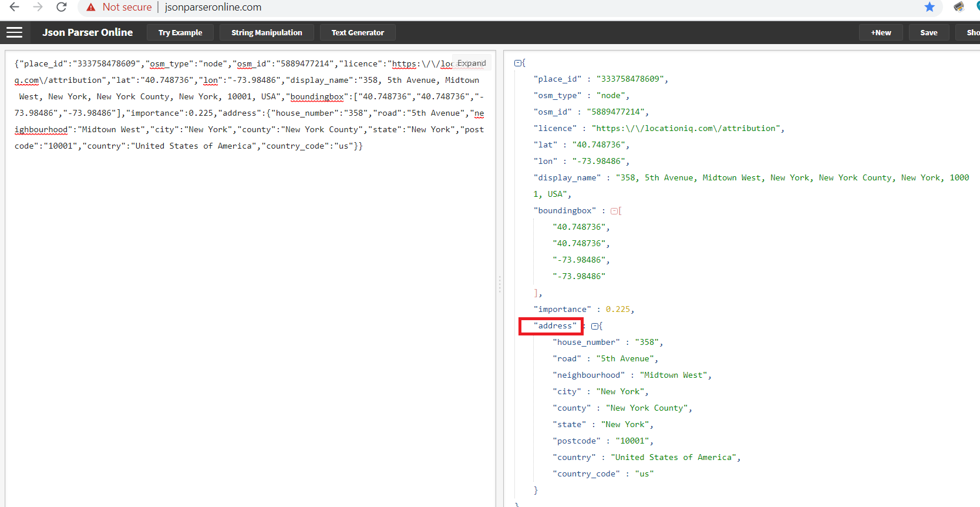Click the browser forward arrow
The height and width of the screenshot is (507, 980).
point(38,7)
